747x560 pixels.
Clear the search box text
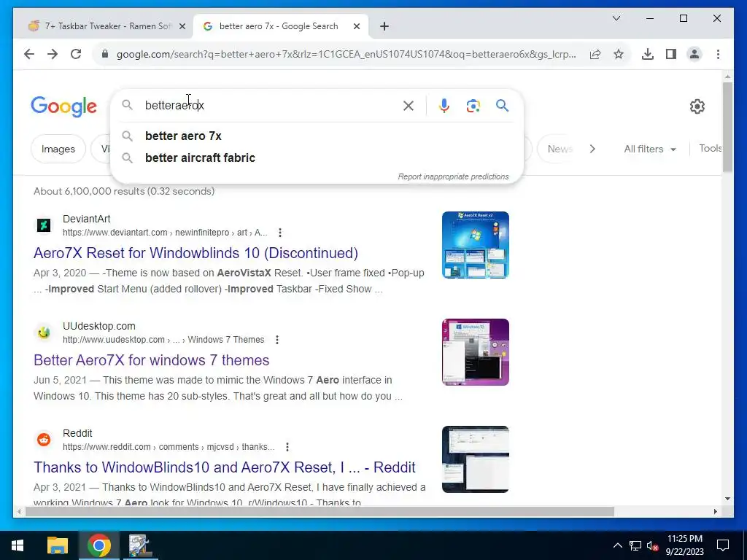click(409, 106)
